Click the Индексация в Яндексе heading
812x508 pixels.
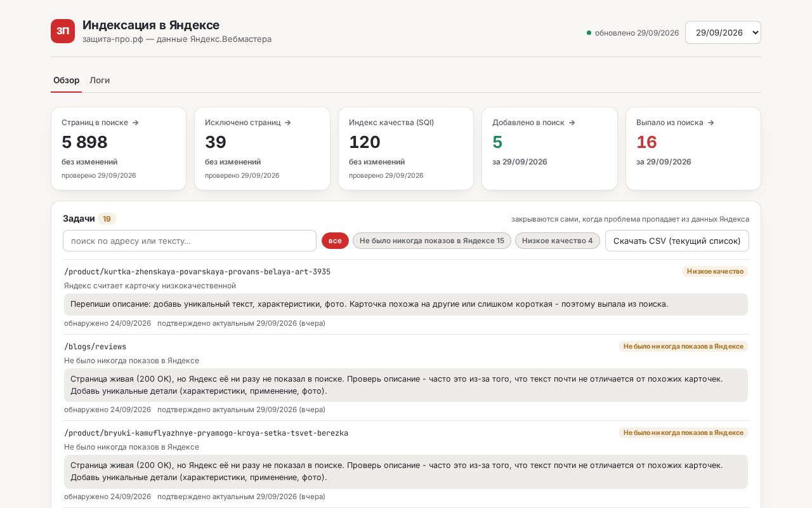[x=151, y=25]
